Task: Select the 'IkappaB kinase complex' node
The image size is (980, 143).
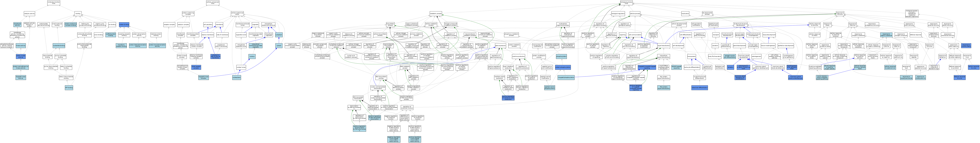Action: [x=204, y=78]
